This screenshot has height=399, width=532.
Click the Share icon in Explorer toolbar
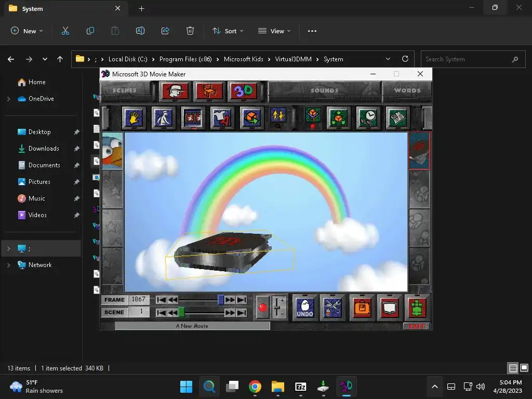click(165, 31)
